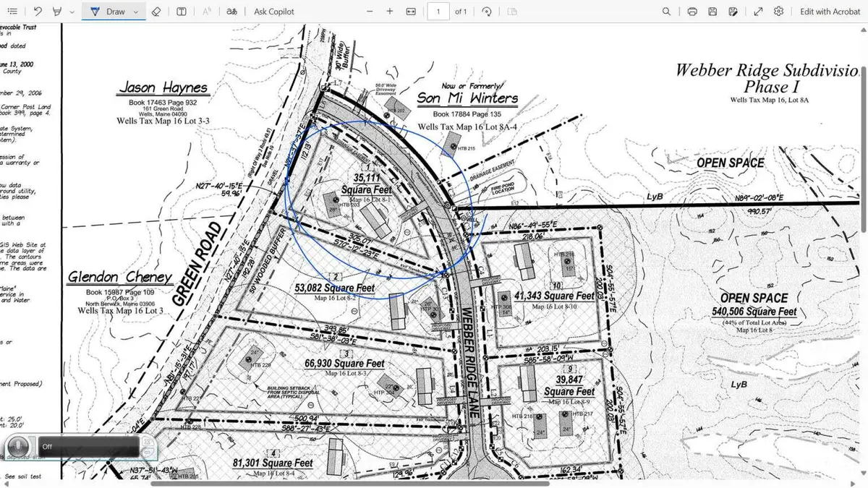The width and height of the screenshot is (868, 488).
Task: Zoom out with the minus button
Action: [x=370, y=12]
